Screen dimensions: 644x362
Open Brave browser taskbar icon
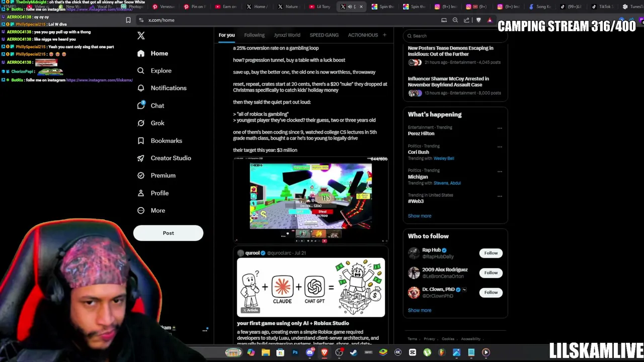(325, 352)
